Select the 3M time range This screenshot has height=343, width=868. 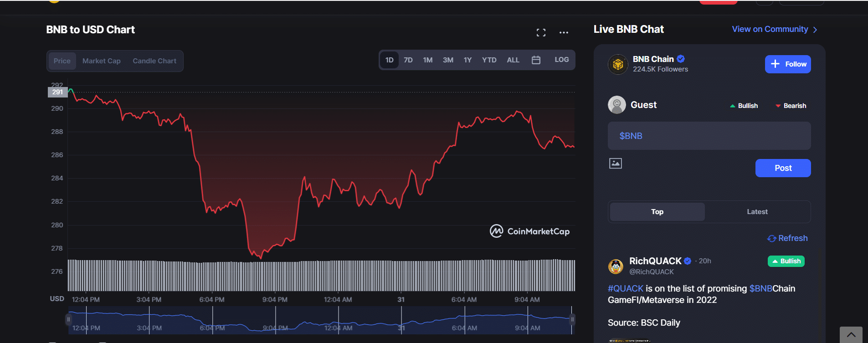click(448, 60)
